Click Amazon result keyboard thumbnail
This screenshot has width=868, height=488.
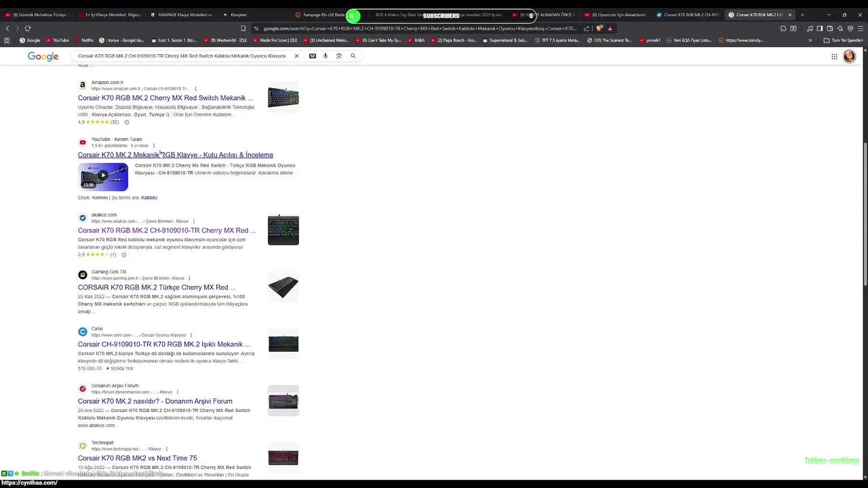pos(283,98)
